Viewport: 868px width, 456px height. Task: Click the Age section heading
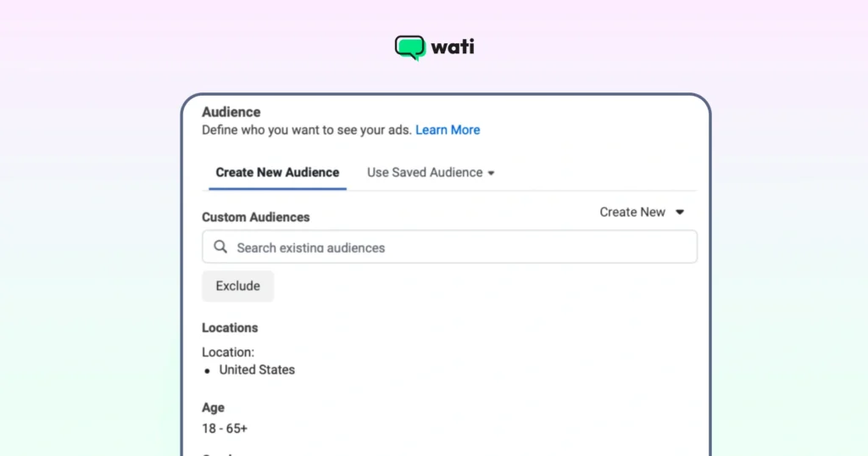pyautogui.click(x=213, y=407)
